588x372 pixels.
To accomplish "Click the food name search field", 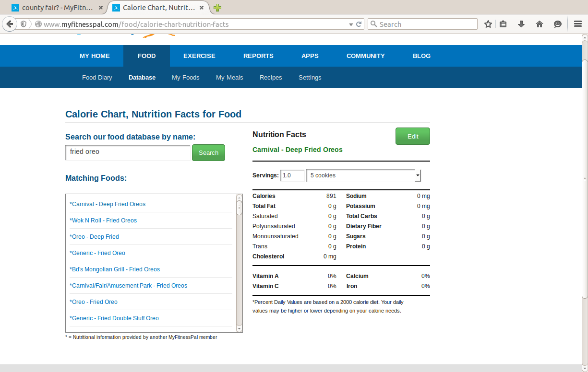I will (128, 152).
